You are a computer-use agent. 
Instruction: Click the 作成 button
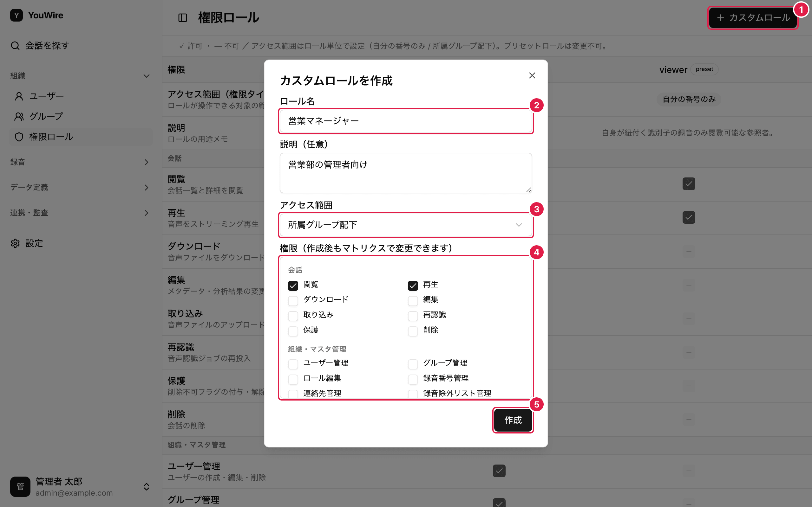(513, 420)
